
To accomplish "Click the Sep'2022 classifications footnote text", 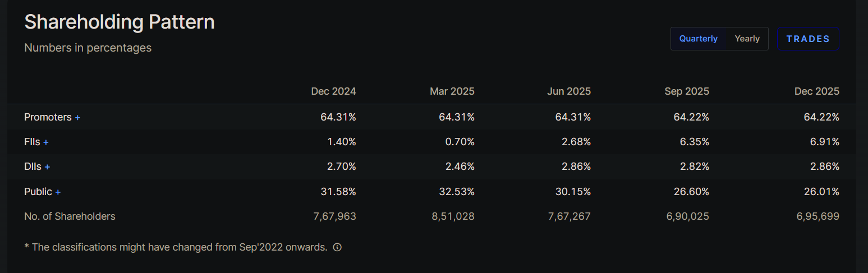I will click(x=176, y=247).
